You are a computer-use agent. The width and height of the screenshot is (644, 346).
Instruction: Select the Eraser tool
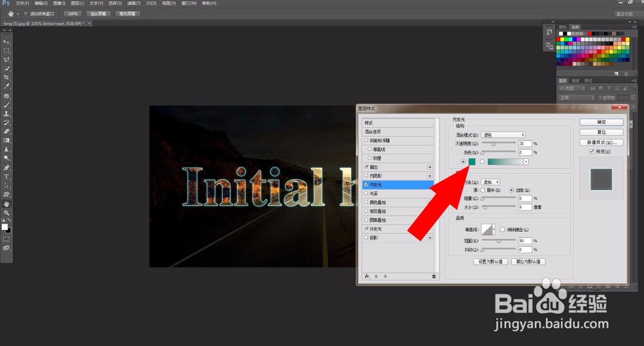(6, 131)
